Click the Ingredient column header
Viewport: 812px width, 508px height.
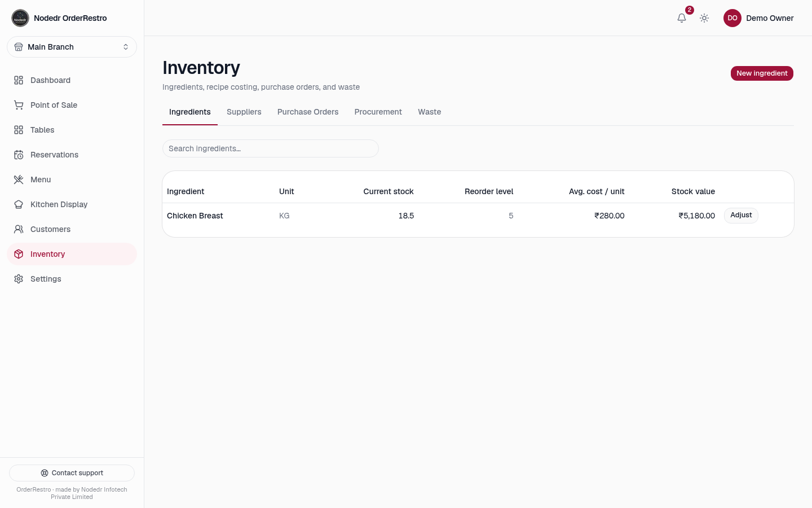tap(186, 191)
